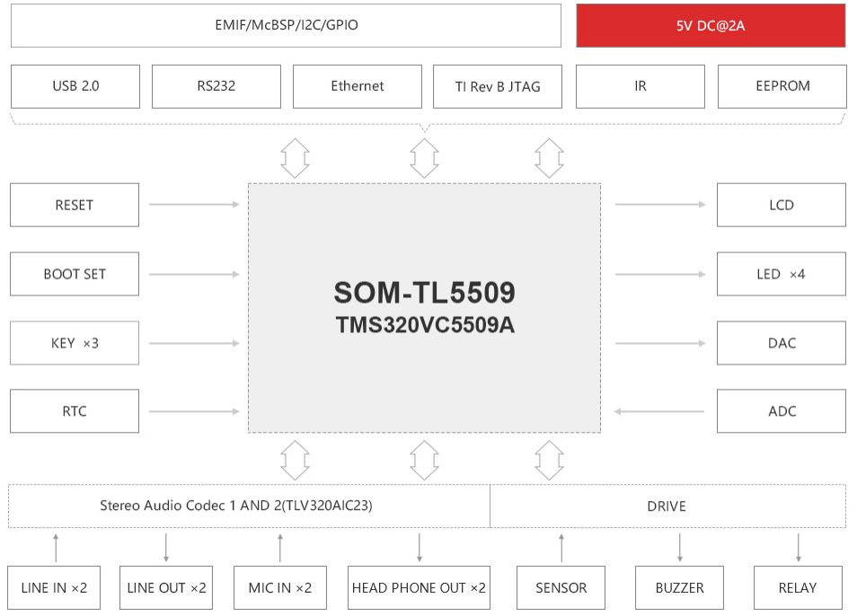Select the TI Rev B JTAG box
Screen dimensions: 857x616
498,86
